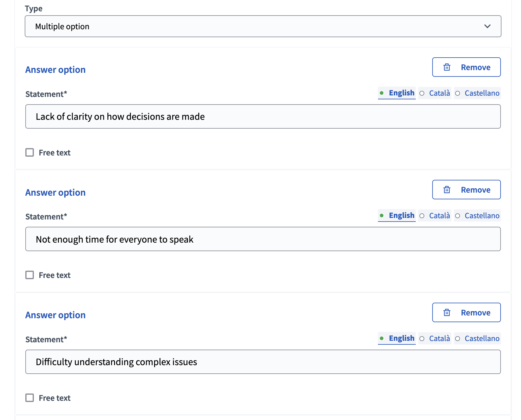Switch first statement to Castellano tab

[x=477, y=93]
